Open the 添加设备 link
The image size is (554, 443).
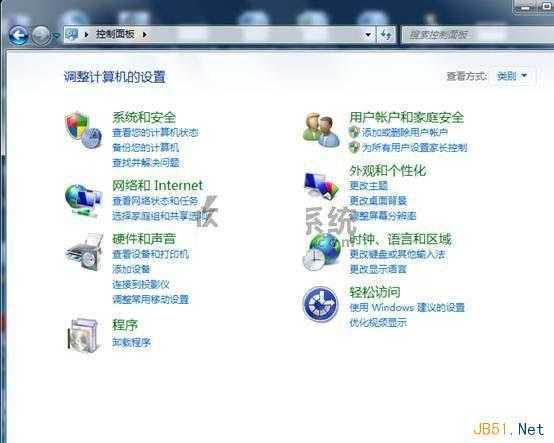click(131, 269)
